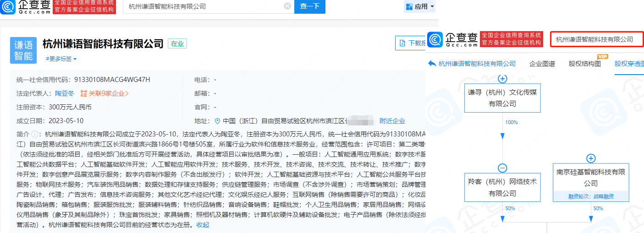Open legal representative 陶亚冬 link
The height and width of the screenshot is (233, 644).
click(65, 93)
